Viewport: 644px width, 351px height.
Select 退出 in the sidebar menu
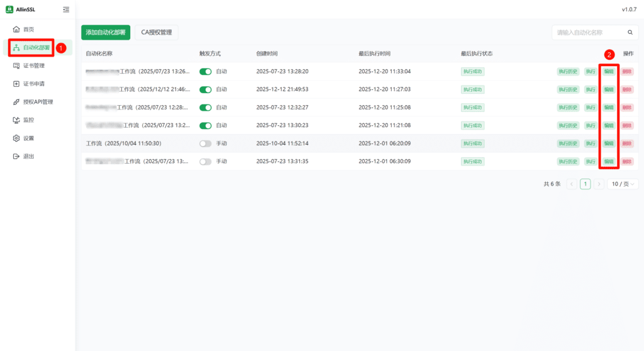pyautogui.click(x=28, y=156)
